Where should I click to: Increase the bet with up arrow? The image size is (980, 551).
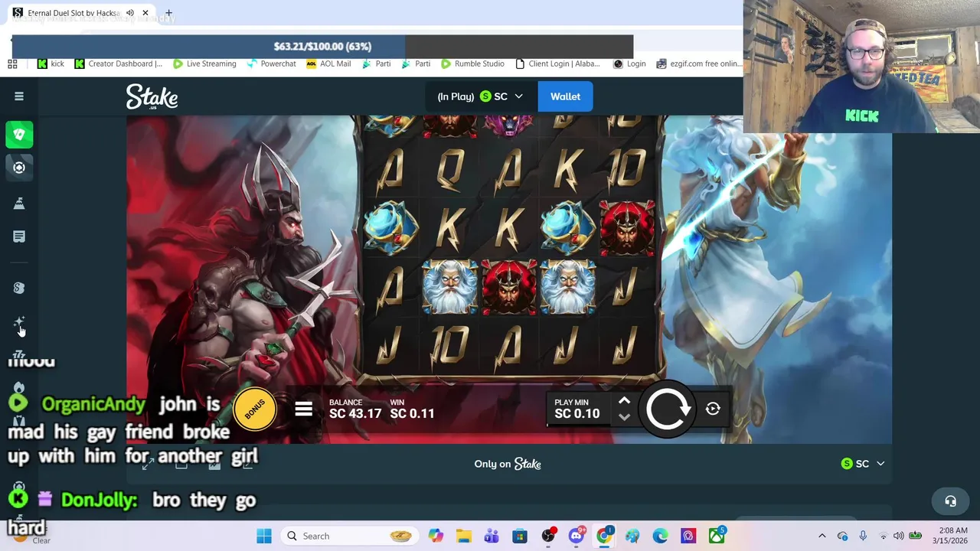coord(624,401)
